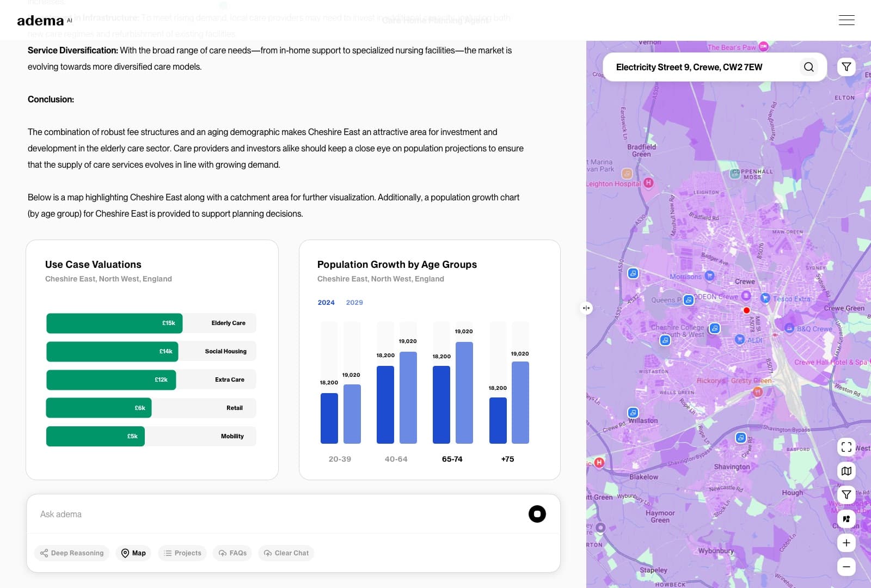This screenshot has height=588, width=871.
Task: Click the address search field text
Action: [689, 67]
